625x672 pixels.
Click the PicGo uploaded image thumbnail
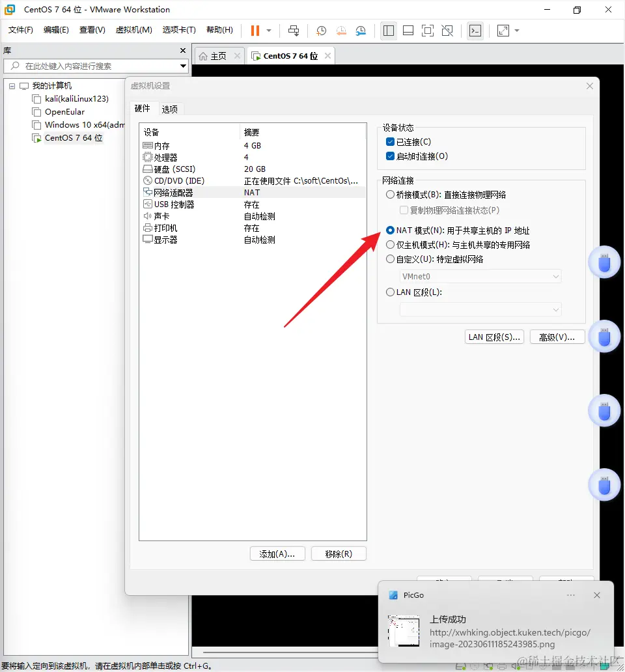point(404,631)
